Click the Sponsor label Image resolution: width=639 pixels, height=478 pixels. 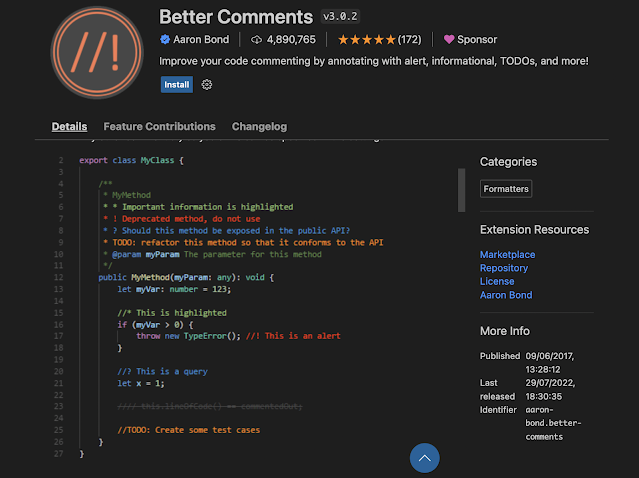(477, 40)
